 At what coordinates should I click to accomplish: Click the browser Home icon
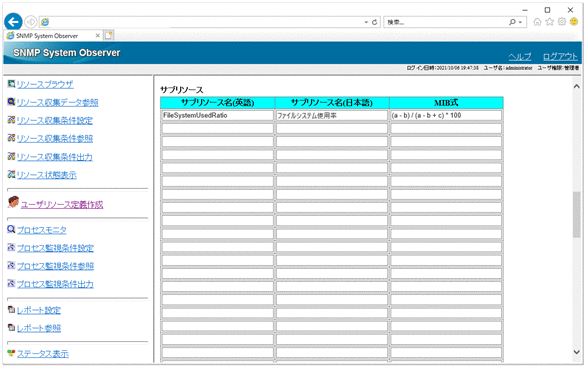[x=537, y=22]
